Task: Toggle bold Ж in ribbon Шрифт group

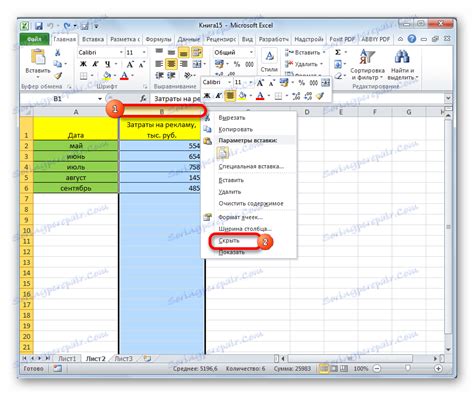Action: [x=83, y=64]
